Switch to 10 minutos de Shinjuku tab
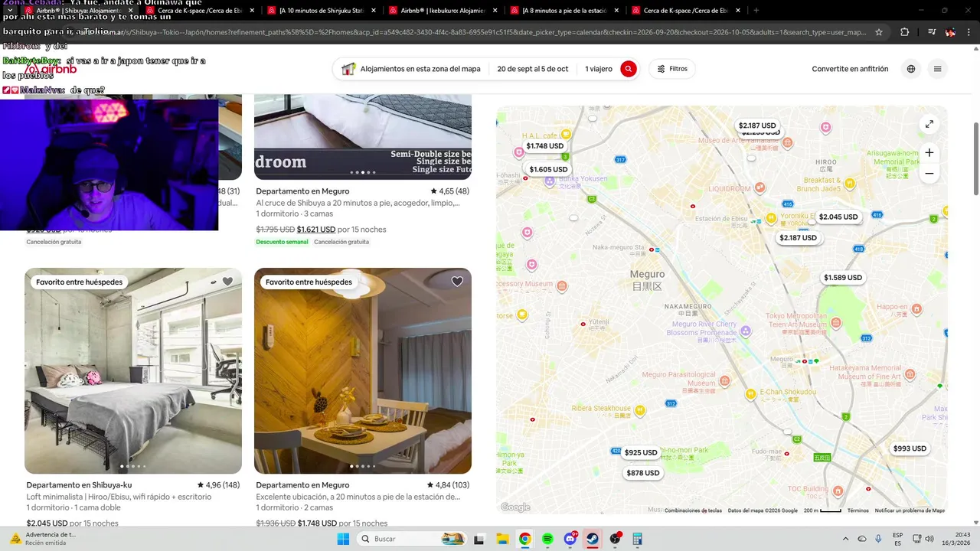 [322, 11]
